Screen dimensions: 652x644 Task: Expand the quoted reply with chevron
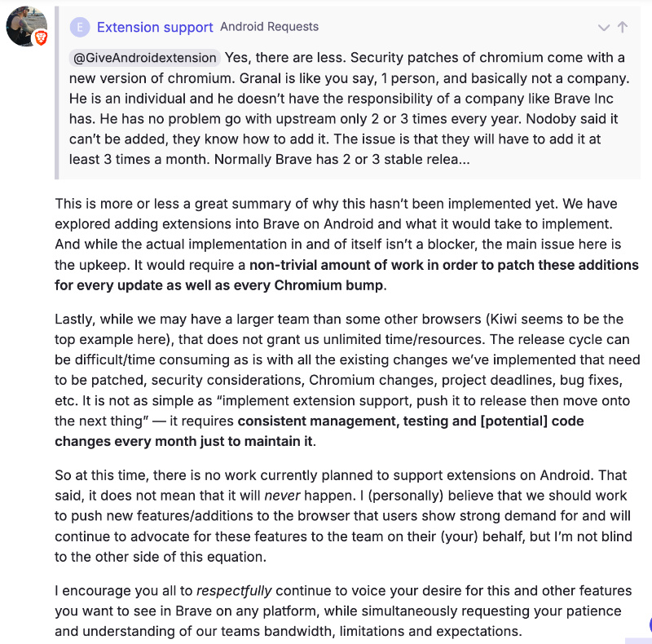[603, 28]
